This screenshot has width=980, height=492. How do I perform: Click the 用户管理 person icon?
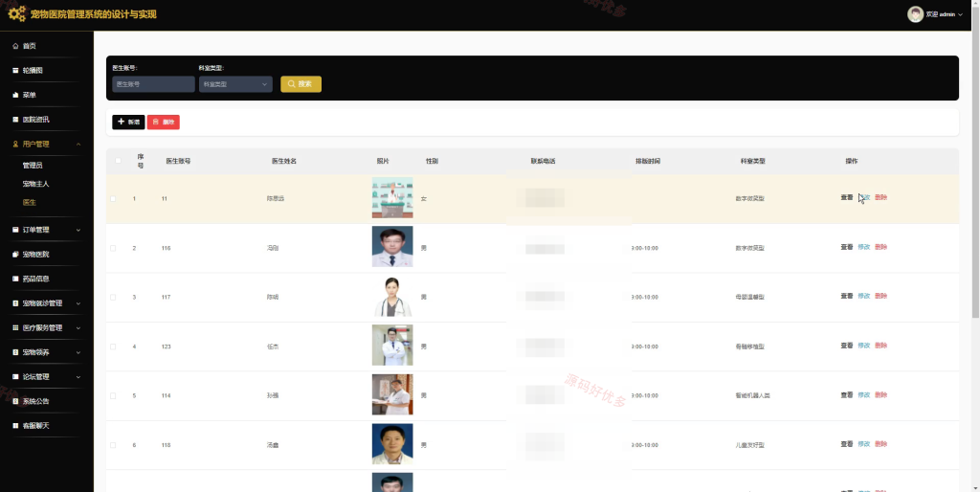pos(15,144)
